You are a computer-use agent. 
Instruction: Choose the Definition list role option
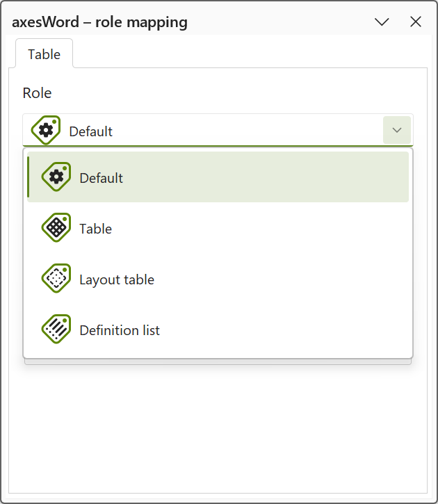218,330
